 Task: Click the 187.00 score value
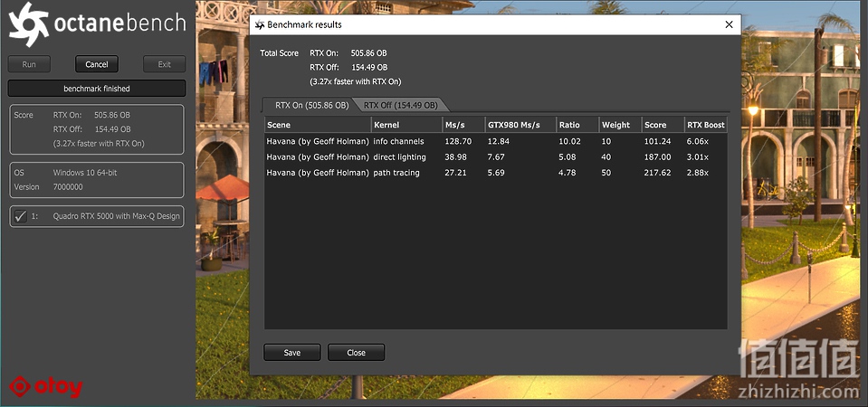point(658,157)
